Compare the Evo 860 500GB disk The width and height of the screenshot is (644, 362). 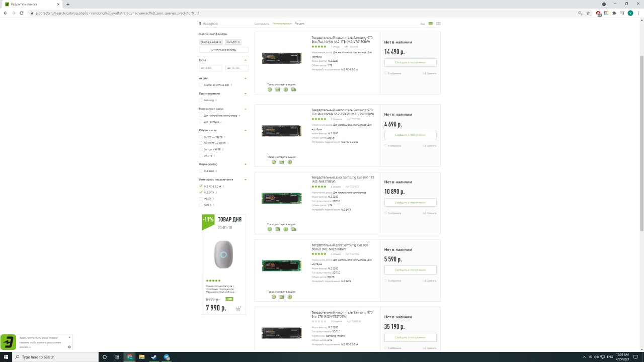coord(429,281)
